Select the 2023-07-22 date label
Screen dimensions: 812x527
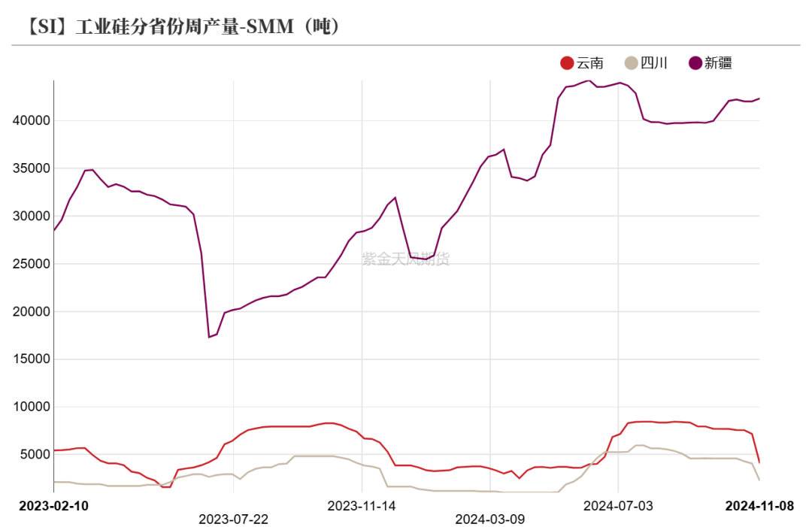tap(233, 519)
